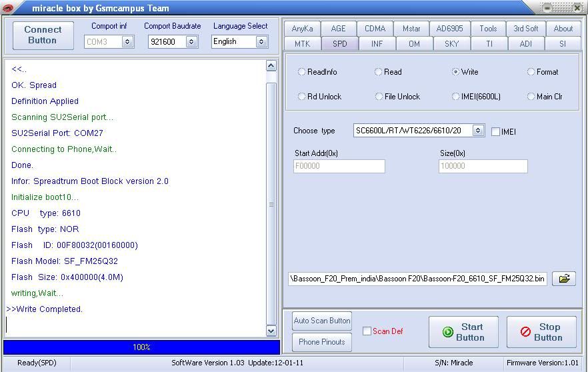Switch to the MTK tab
Viewport: 588px width, 372px height.
pyautogui.click(x=302, y=44)
